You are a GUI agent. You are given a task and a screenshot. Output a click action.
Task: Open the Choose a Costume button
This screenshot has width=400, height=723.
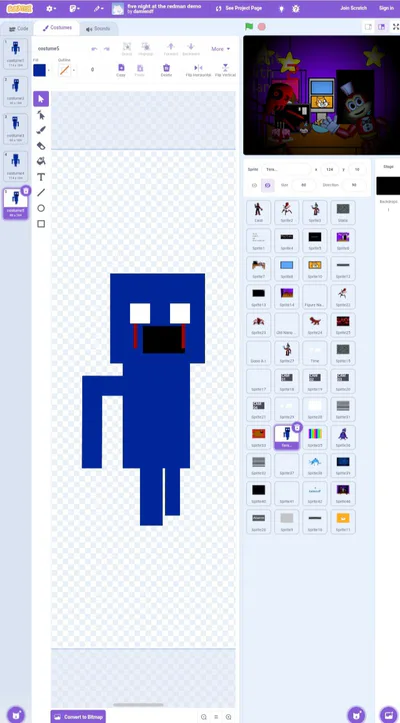pos(16,715)
